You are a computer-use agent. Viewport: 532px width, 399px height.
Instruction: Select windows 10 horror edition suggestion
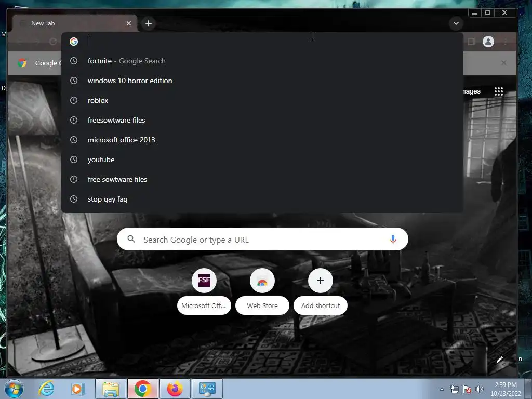(x=262, y=81)
